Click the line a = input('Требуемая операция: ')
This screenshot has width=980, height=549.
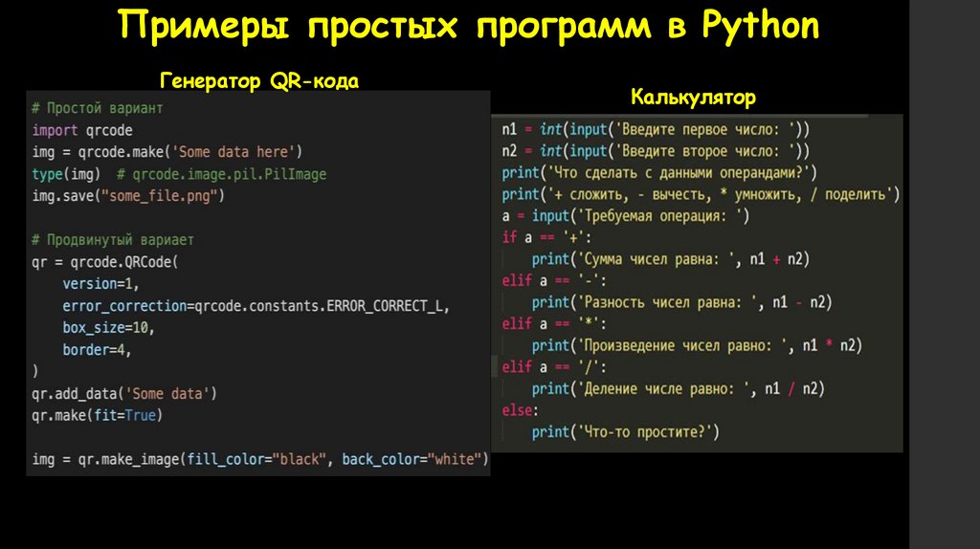pos(626,216)
